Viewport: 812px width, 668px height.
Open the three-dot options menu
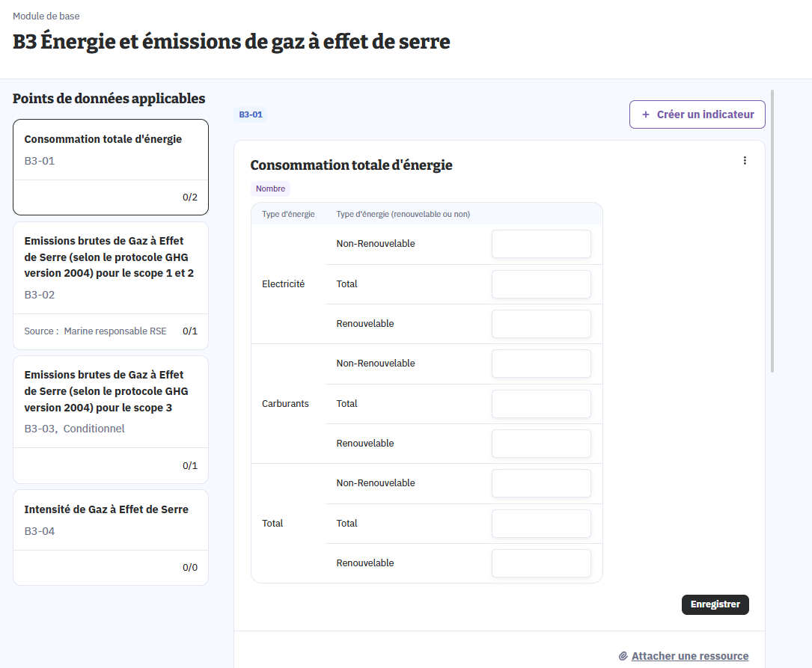744,161
